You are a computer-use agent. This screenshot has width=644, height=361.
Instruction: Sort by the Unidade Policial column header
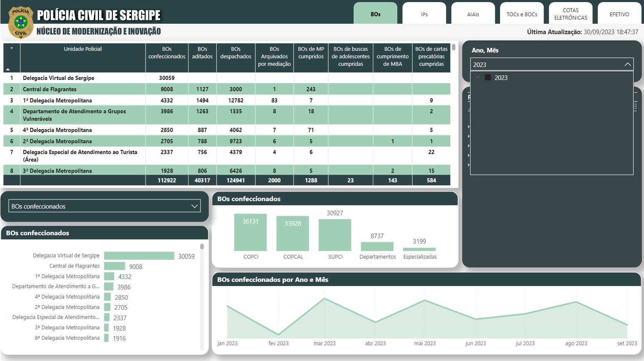click(x=83, y=49)
